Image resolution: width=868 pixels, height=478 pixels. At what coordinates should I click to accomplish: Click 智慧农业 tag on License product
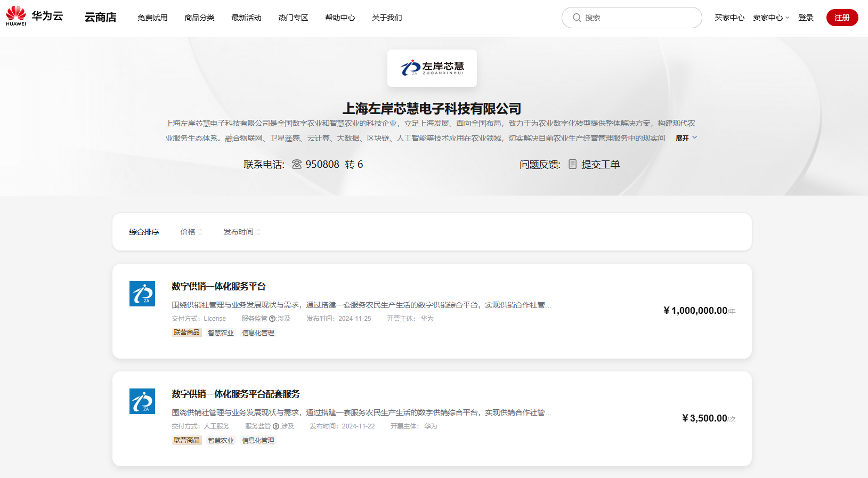221,333
